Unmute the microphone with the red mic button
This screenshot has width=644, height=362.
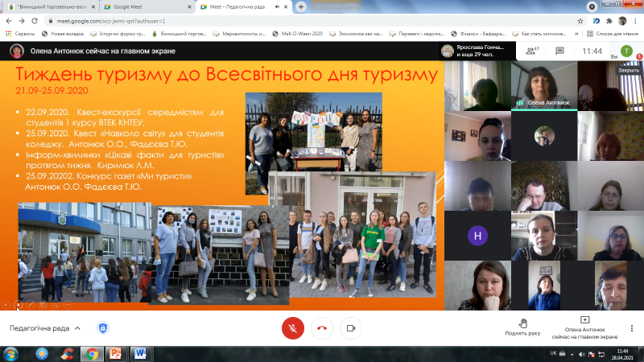(293, 328)
